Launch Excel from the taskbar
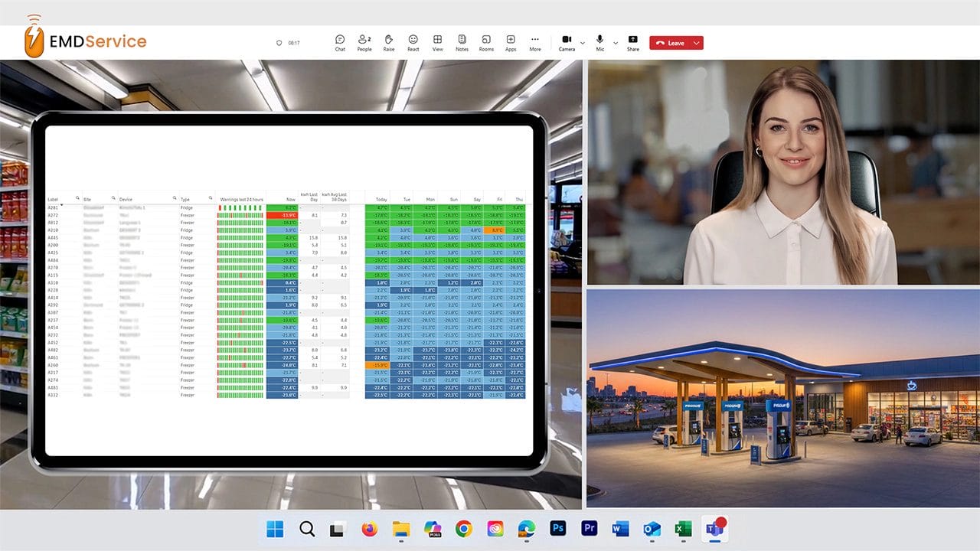 (684, 529)
